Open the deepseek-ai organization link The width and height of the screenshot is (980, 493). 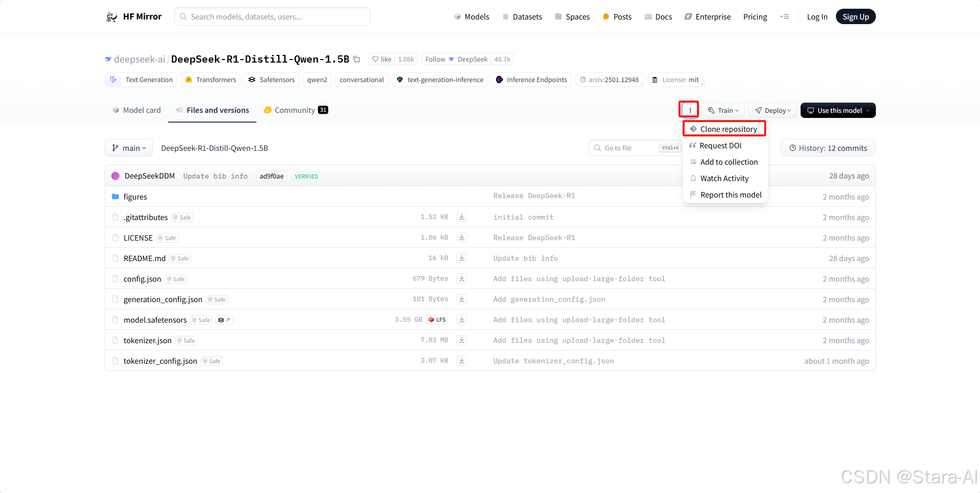coord(139,59)
